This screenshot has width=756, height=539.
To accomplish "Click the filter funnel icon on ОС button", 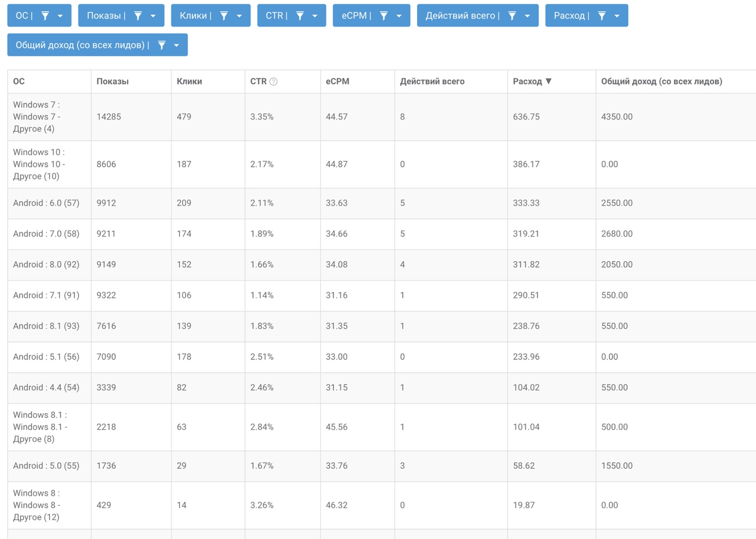I will (x=45, y=16).
